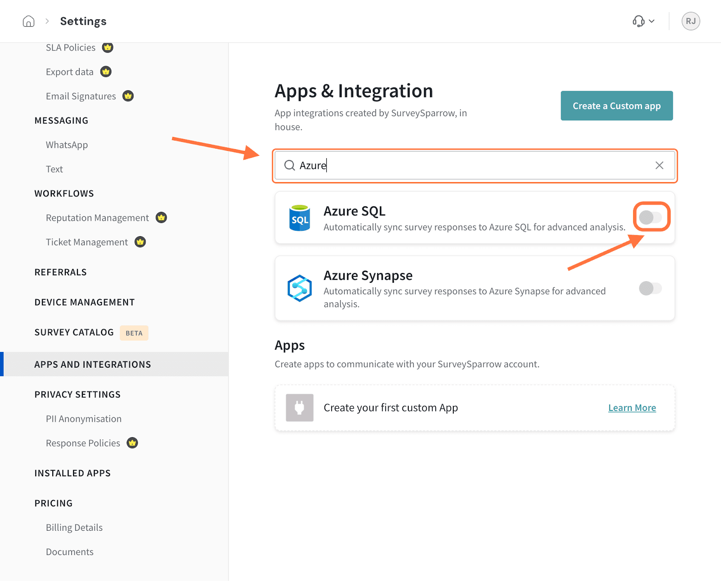Click crown badge beside Export data
Image resolution: width=721 pixels, height=588 pixels.
click(x=106, y=72)
